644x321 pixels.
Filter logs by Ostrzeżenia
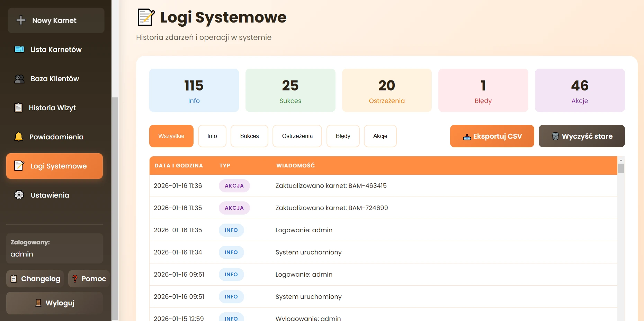297,136
